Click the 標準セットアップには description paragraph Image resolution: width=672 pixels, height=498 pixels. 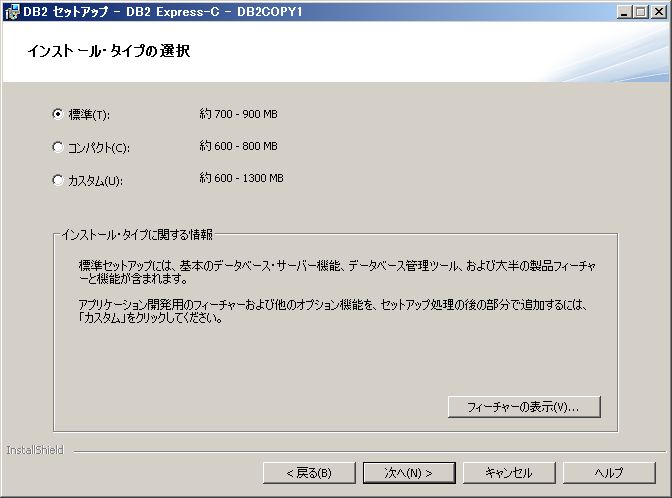click(x=337, y=272)
